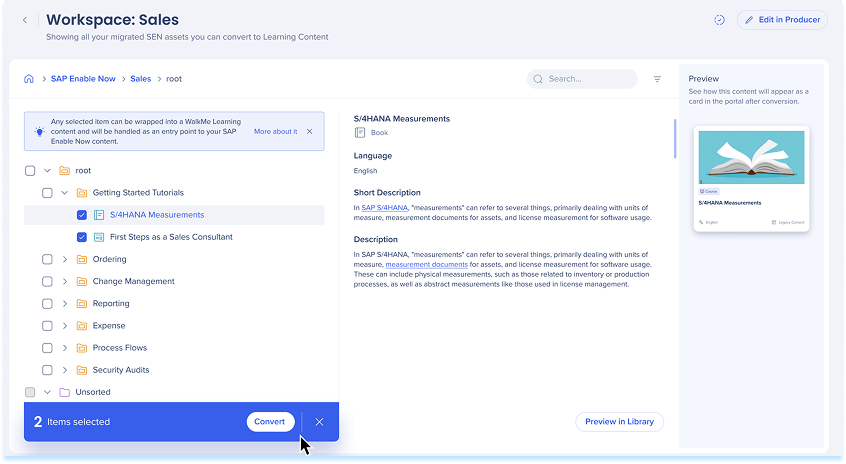This screenshot has width=846, height=464.
Task: Click the Convert button
Action: point(270,422)
